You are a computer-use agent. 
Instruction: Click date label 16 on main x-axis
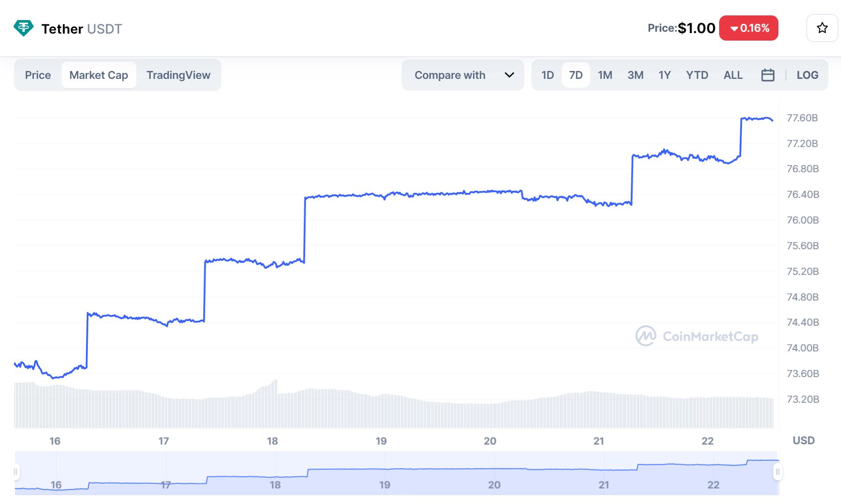55,441
